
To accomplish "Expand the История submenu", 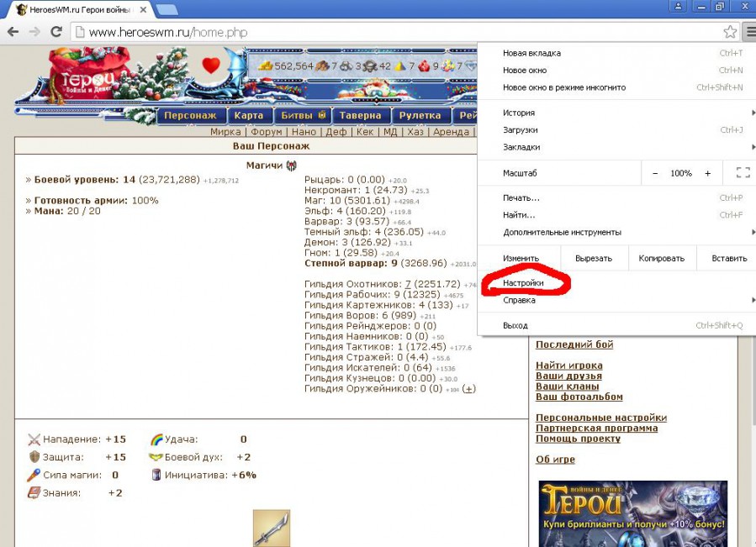I will pyautogui.click(x=616, y=113).
